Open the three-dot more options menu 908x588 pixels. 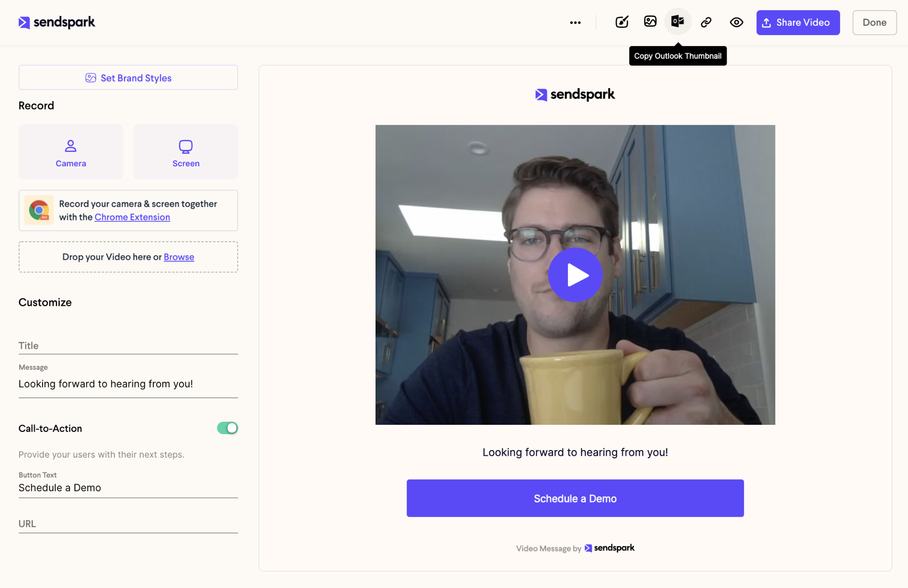575,23
